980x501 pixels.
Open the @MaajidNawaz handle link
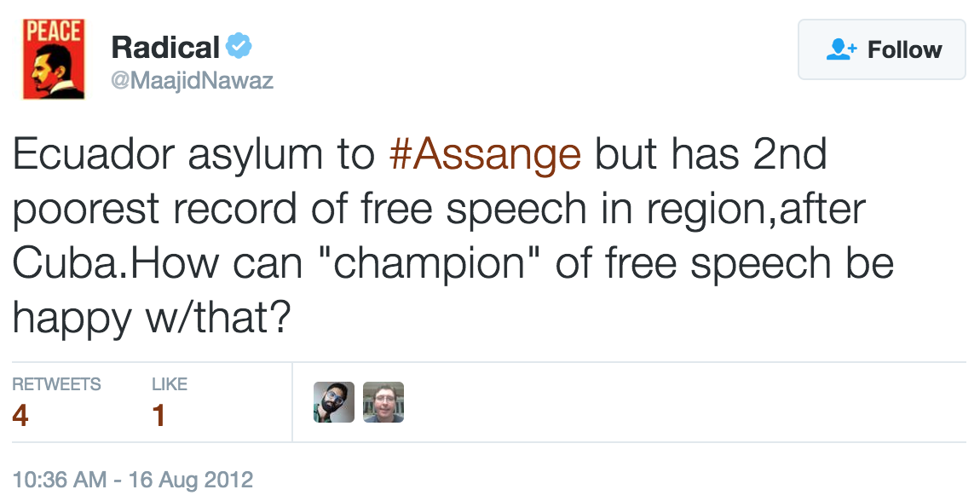(x=193, y=81)
